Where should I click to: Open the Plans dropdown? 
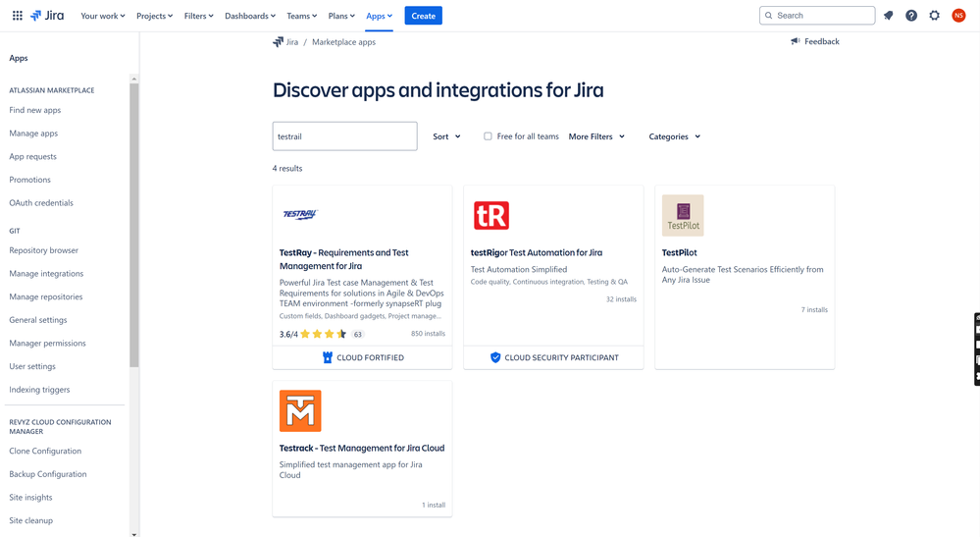tap(341, 16)
